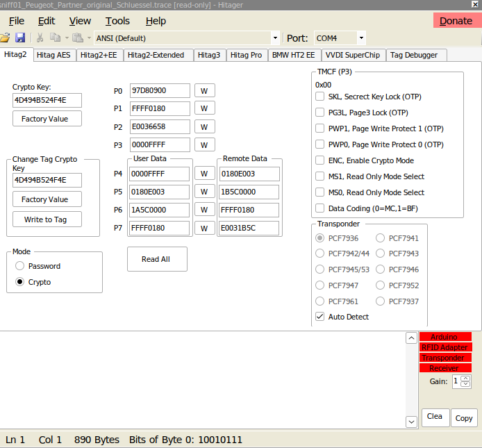Enable the ENC Crypto Mode checkbox
This screenshot has width=482, height=448.
(320, 160)
